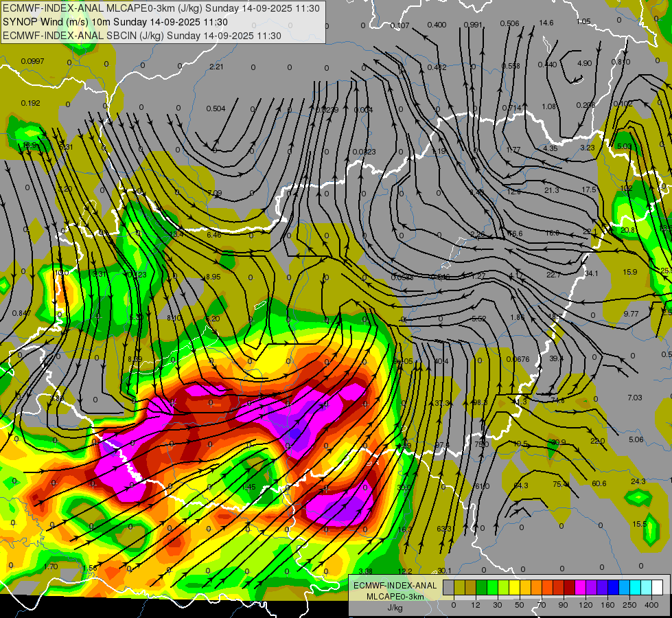This screenshot has width=672, height=618.
Task: Click the dark red legend swatch
Action: (x=569, y=587)
